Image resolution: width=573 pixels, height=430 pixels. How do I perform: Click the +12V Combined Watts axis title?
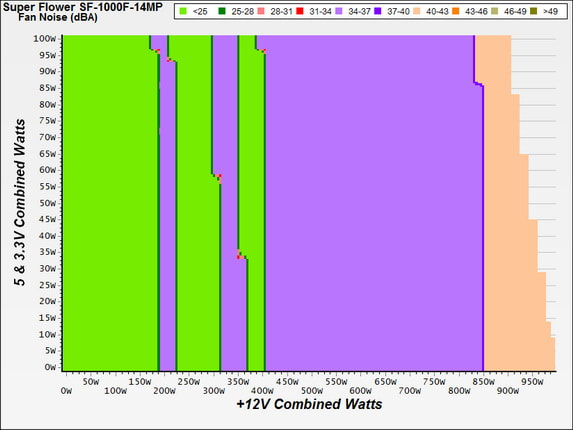point(309,404)
